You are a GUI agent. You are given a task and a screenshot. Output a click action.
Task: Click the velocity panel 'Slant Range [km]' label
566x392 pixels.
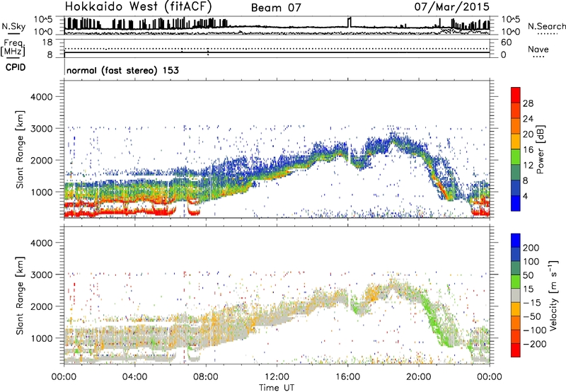(20, 295)
